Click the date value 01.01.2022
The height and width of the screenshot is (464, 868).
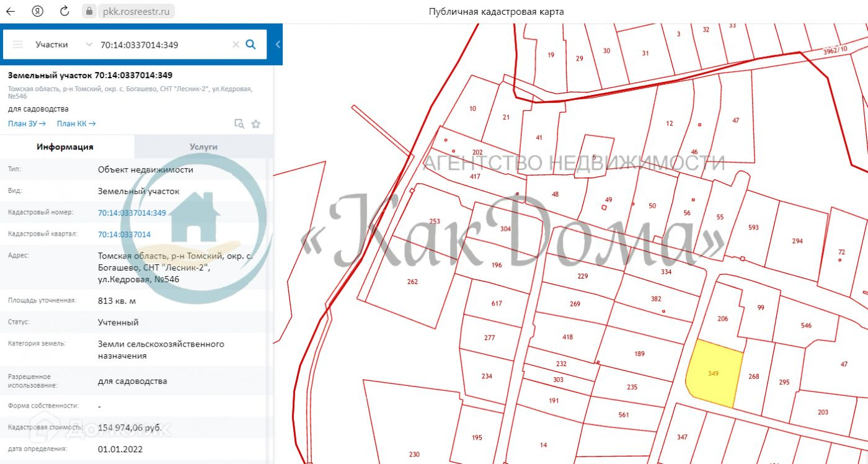point(120,449)
